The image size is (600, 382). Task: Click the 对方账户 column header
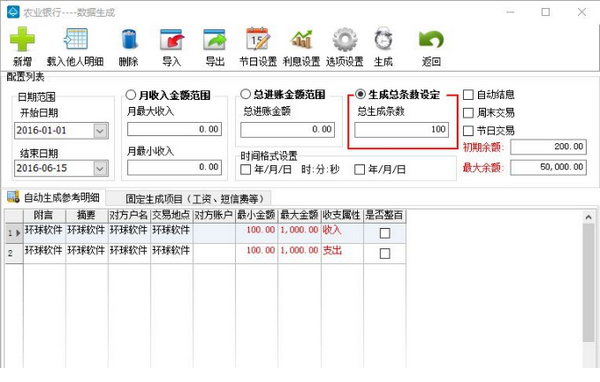214,215
